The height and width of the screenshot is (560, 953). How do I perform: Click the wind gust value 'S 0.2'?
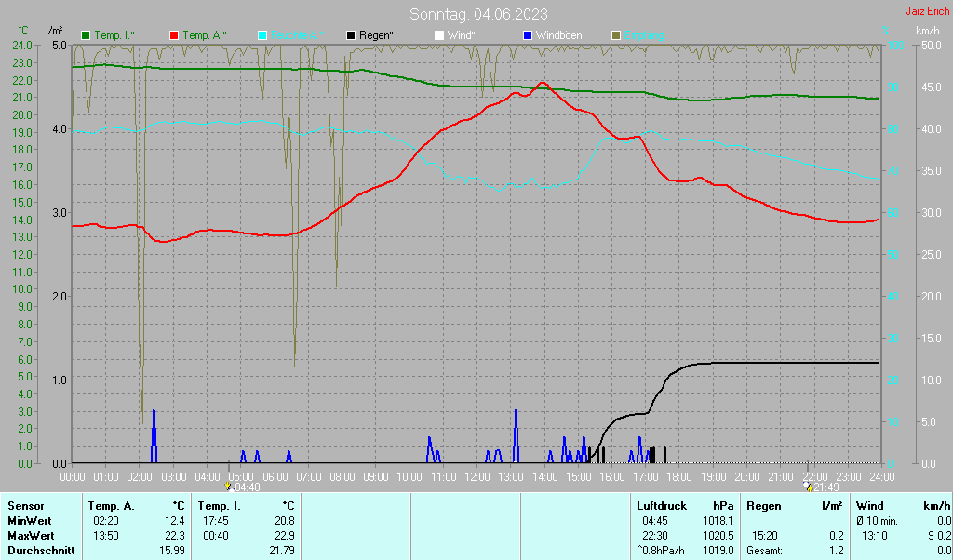[x=940, y=537]
